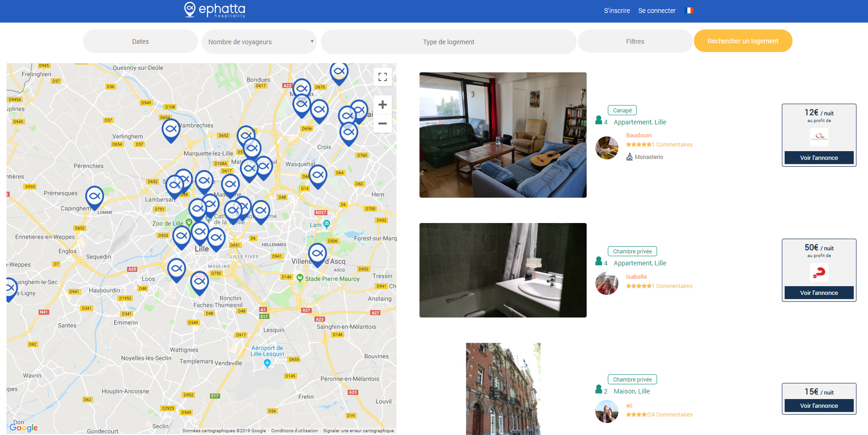The width and height of the screenshot is (868, 435).
Task: Click the Ephatta hospitality logo
Action: [x=215, y=10]
